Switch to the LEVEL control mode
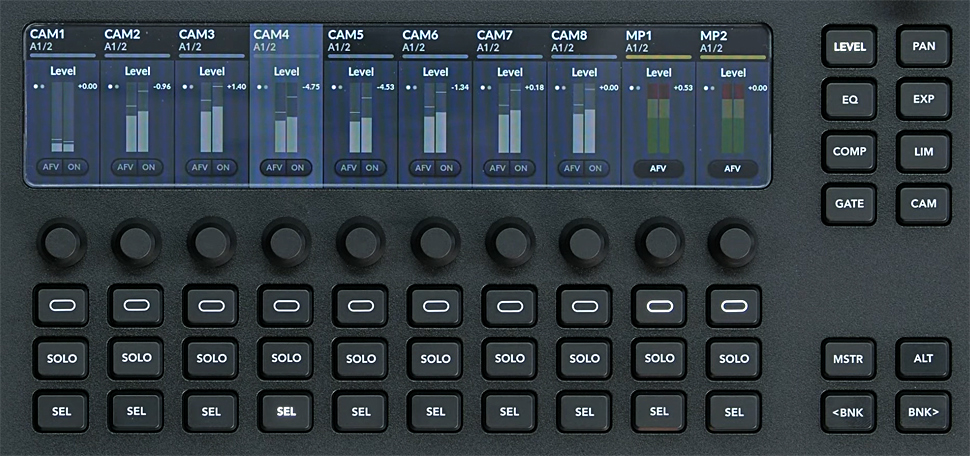The image size is (970, 456). coord(849,46)
